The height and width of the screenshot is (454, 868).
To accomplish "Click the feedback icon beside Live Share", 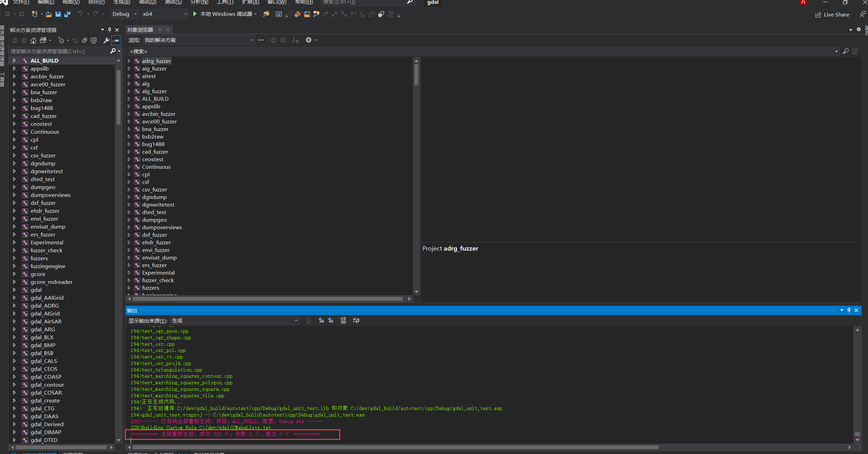I will 862,14.
